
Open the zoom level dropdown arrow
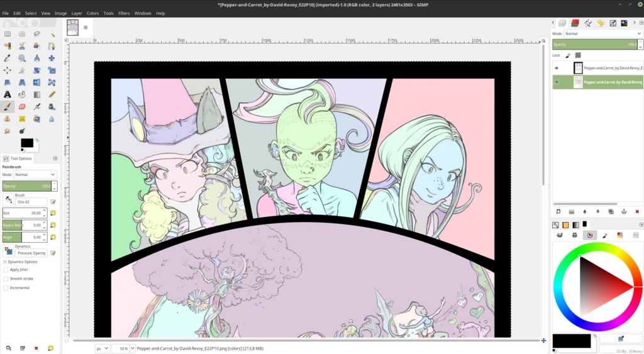pos(132,348)
